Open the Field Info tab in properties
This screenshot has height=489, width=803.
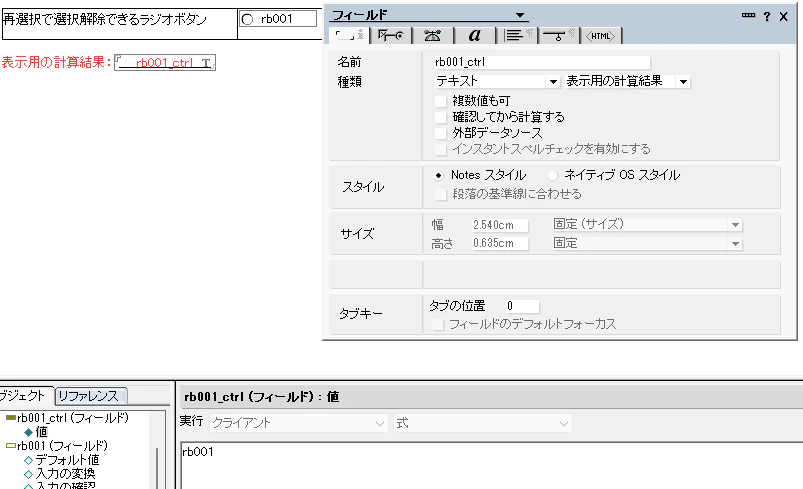pyautogui.click(x=349, y=35)
